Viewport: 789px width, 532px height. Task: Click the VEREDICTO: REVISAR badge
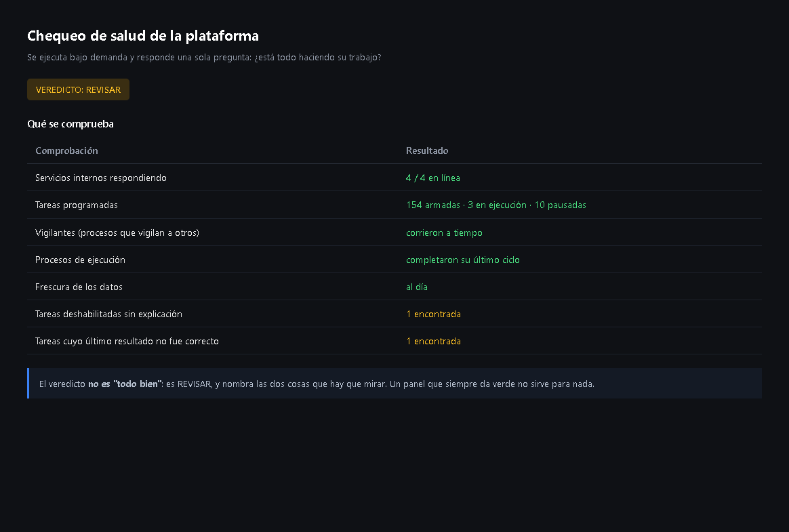tap(78, 89)
